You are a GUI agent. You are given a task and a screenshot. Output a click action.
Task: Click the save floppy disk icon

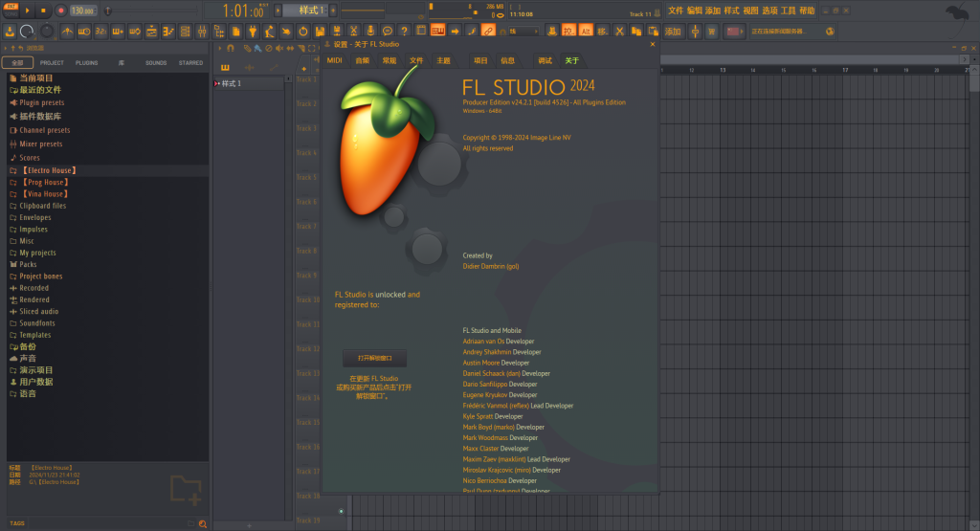pos(320,32)
